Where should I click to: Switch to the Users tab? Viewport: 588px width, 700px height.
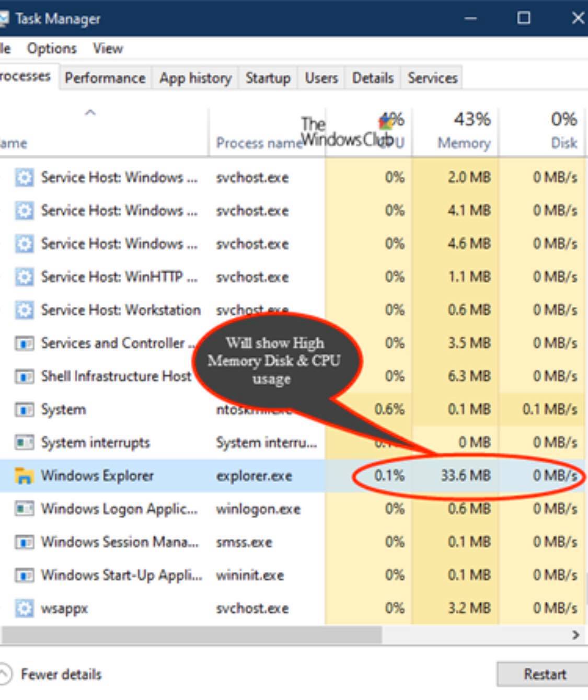tap(321, 78)
